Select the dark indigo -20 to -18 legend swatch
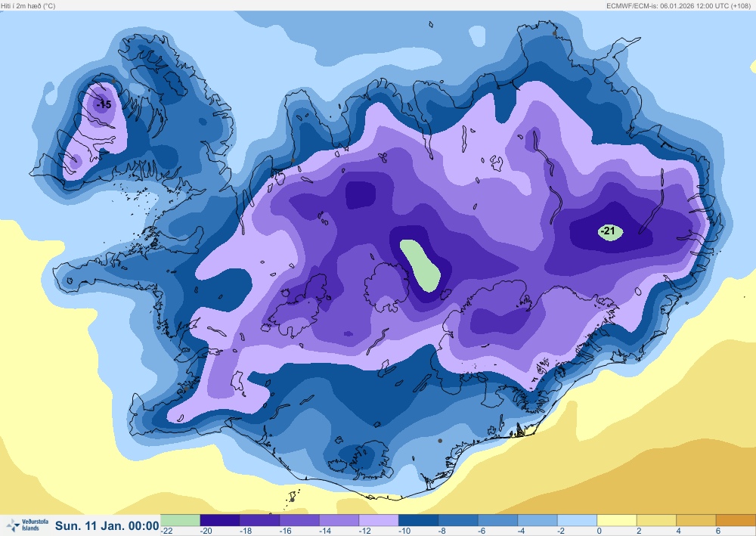The height and width of the screenshot is (536, 756). point(219,520)
